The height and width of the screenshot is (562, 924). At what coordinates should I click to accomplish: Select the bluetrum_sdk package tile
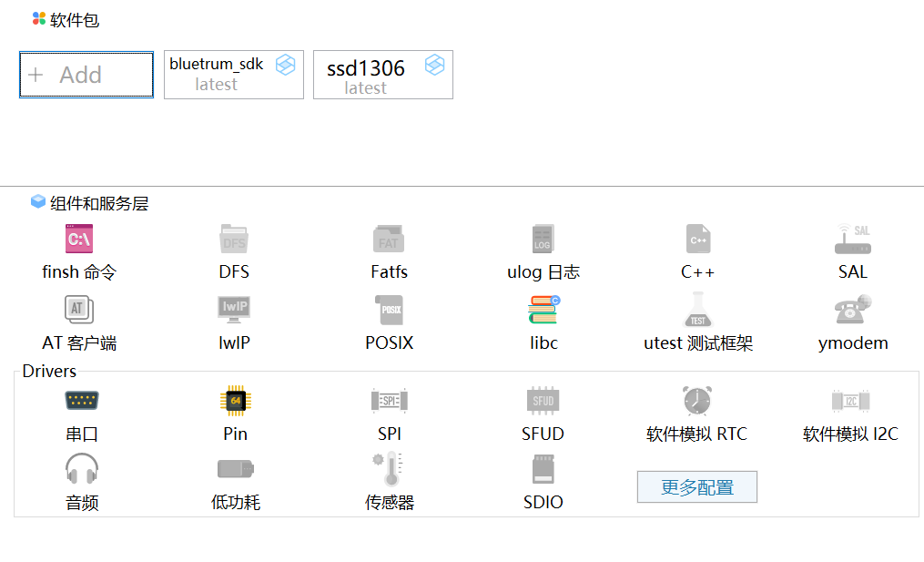pos(233,75)
